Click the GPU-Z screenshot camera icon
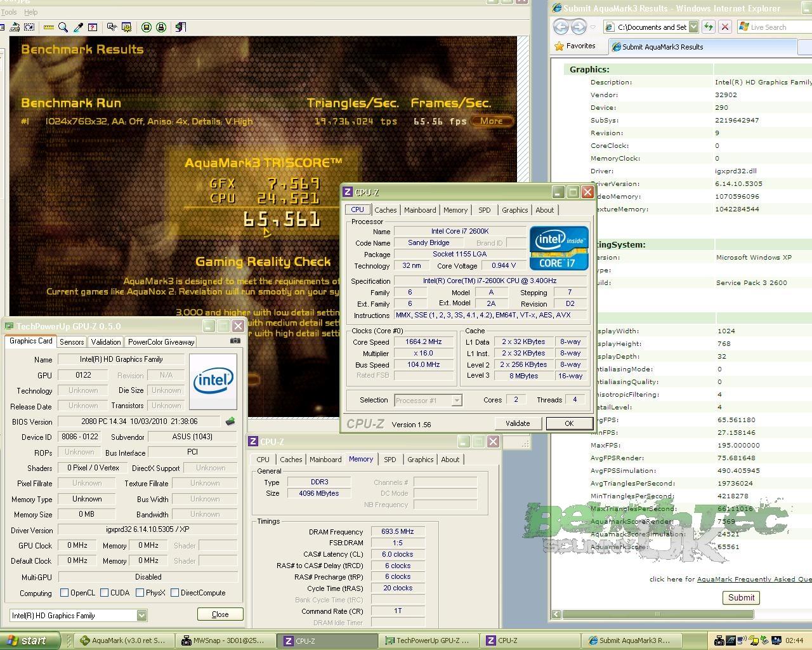 pyautogui.click(x=235, y=341)
